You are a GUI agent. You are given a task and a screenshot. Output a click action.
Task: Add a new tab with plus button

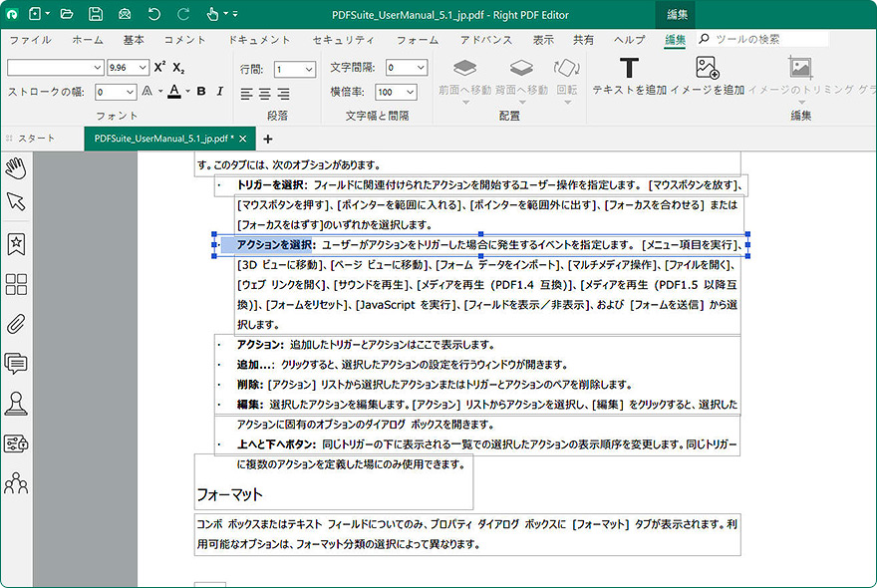pyautogui.click(x=268, y=139)
